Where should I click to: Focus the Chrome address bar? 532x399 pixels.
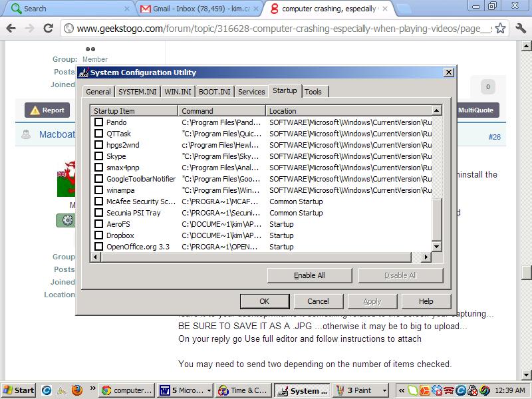pos(285,28)
